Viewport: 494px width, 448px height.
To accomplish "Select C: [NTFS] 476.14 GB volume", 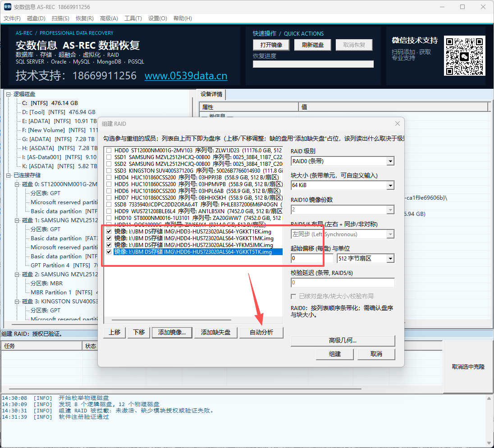I will (50, 103).
